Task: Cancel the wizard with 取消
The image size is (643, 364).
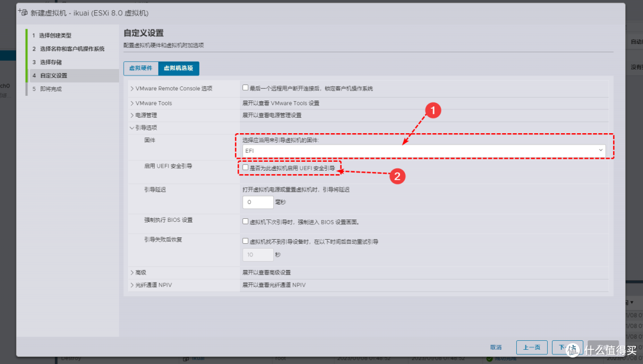Action: (x=497, y=347)
